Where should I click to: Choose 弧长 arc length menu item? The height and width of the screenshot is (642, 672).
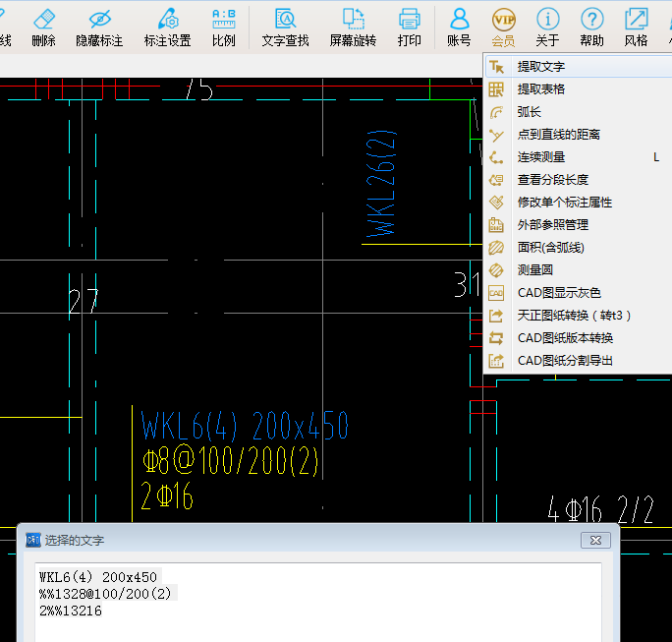point(579,112)
